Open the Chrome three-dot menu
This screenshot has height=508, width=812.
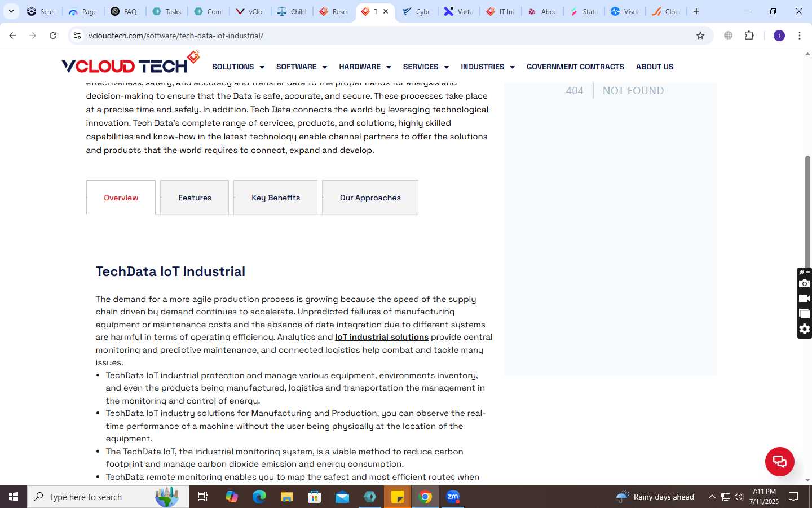pos(800,36)
